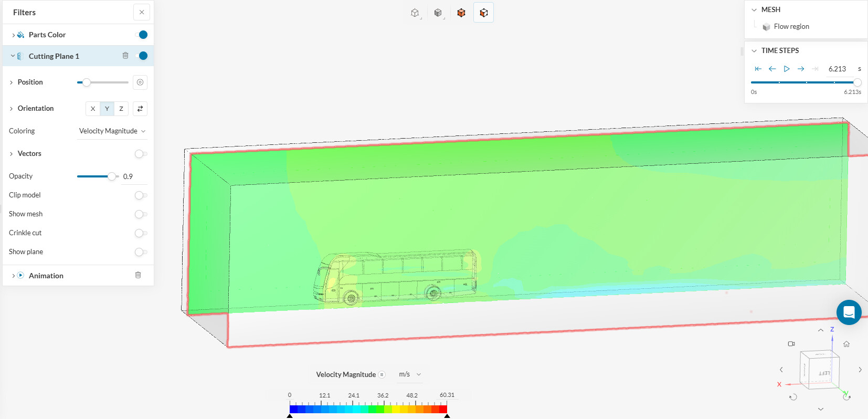868x419 pixels.
Task: Turn on the Crinkle cut toggle
Action: 141,233
